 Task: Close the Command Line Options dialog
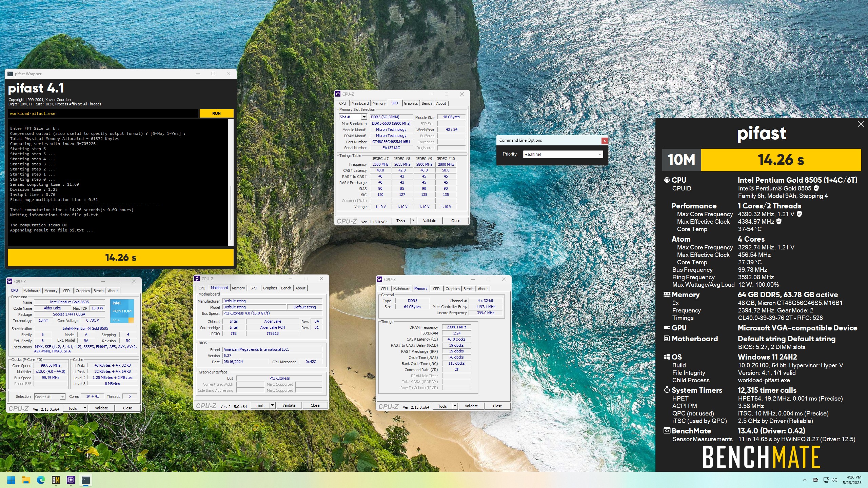pos(604,140)
